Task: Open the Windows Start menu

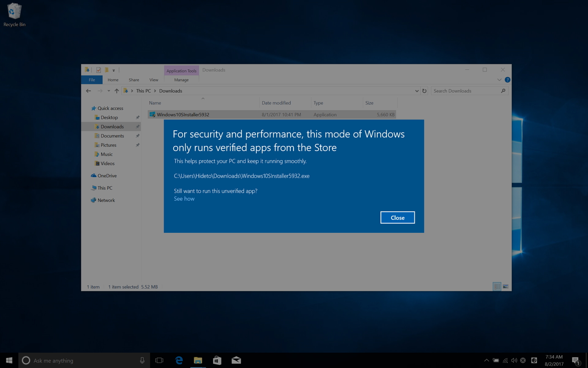Action: coord(9,361)
